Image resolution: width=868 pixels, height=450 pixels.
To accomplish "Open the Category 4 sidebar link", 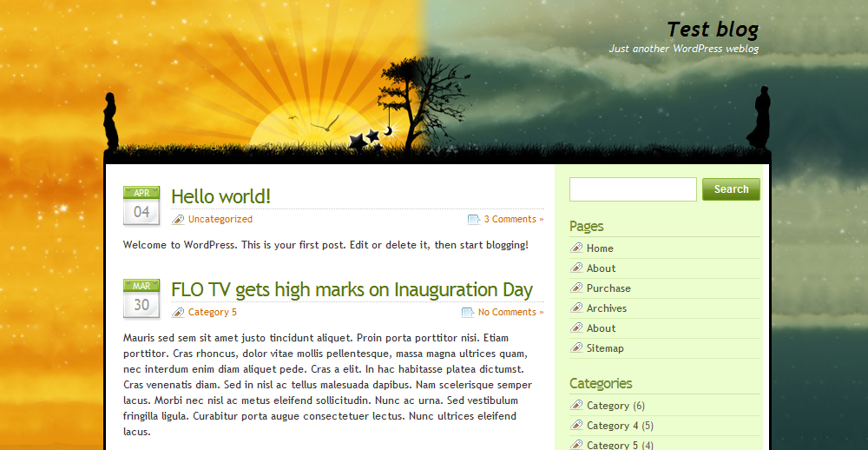I will [x=612, y=426].
